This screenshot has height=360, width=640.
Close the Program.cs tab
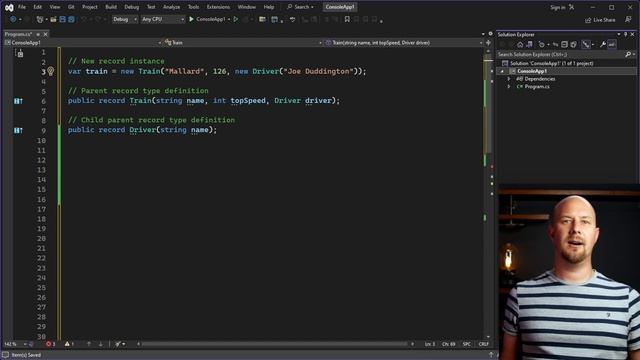click(x=45, y=34)
